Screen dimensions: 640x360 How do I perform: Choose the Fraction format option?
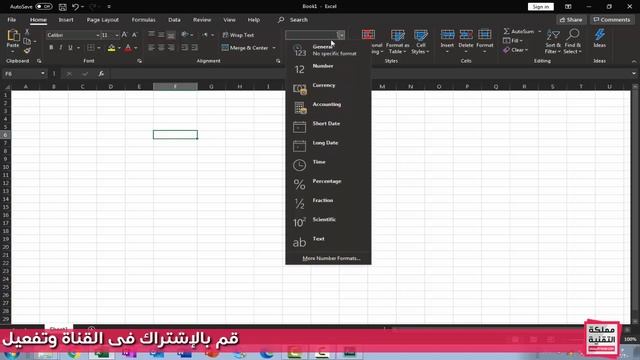click(x=328, y=203)
